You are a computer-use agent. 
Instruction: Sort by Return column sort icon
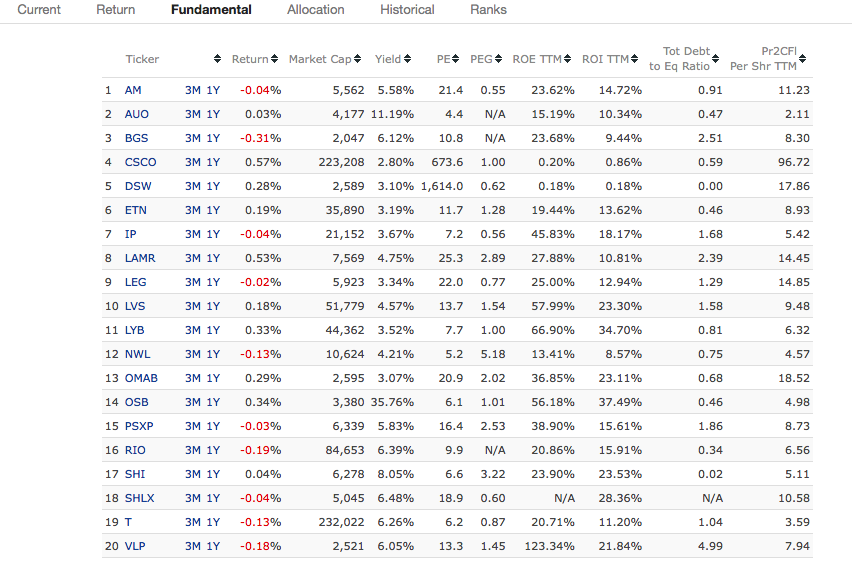pyautogui.click(x=276, y=59)
